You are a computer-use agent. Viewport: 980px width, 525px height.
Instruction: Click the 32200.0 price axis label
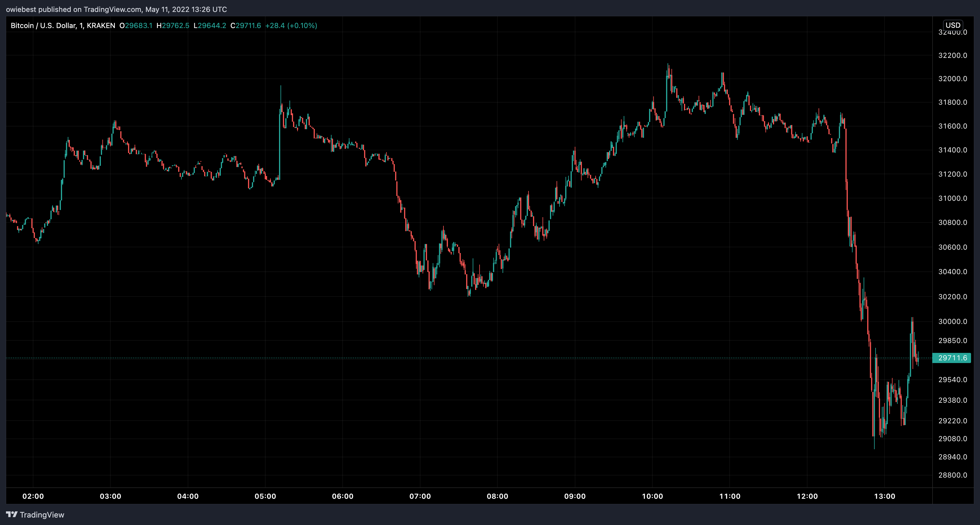pyautogui.click(x=953, y=55)
